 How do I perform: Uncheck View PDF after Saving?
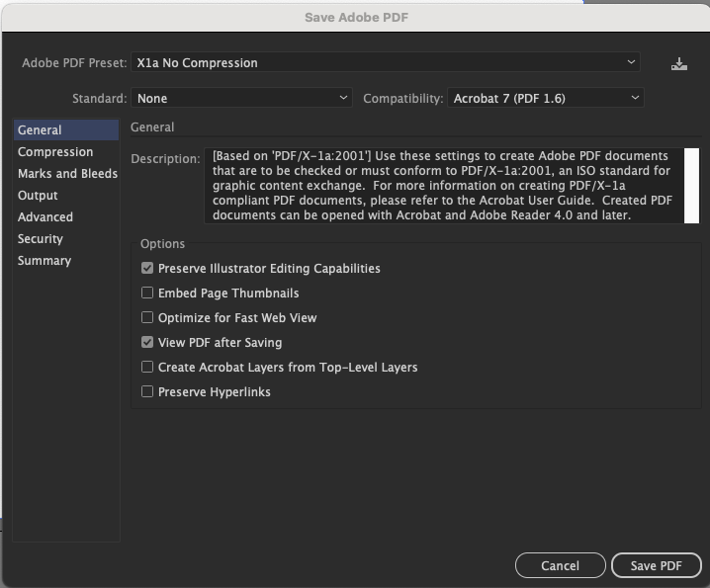pos(147,342)
